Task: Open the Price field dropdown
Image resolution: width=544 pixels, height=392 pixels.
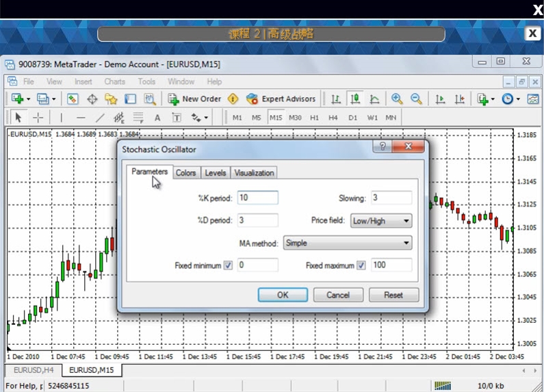Action: click(x=381, y=221)
